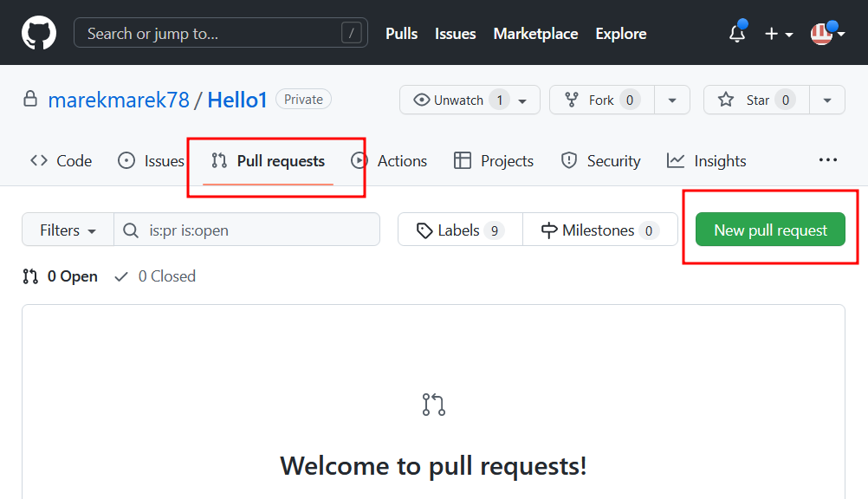The image size is (868, 499).
Task: Open the Fork dropdown arrow
Action: (x=672, y=100)
